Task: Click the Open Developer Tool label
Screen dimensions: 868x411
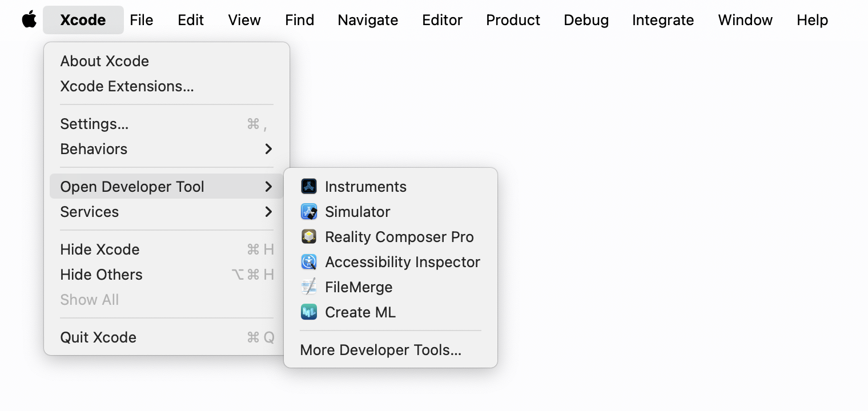Action: 132,187
